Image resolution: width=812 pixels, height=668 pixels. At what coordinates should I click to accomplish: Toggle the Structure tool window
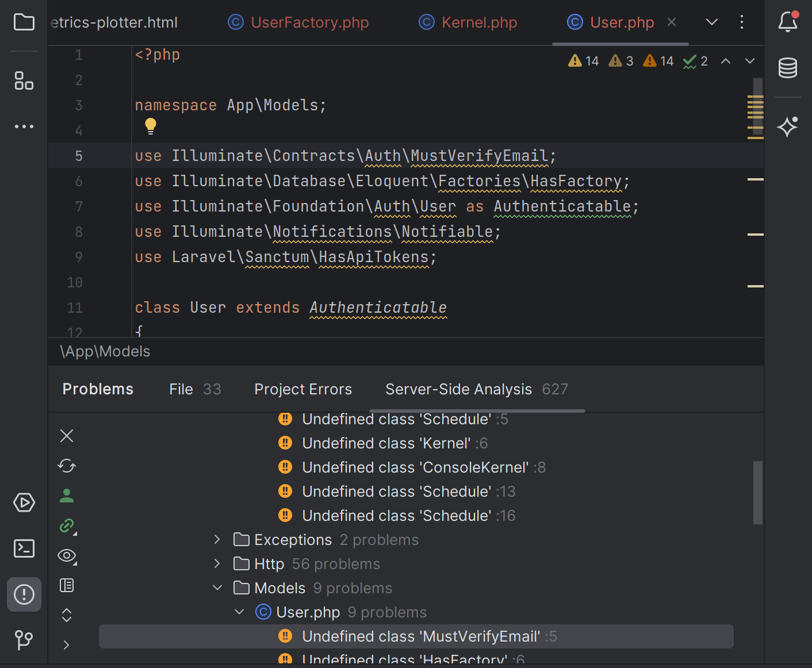(x=24, y=81)
